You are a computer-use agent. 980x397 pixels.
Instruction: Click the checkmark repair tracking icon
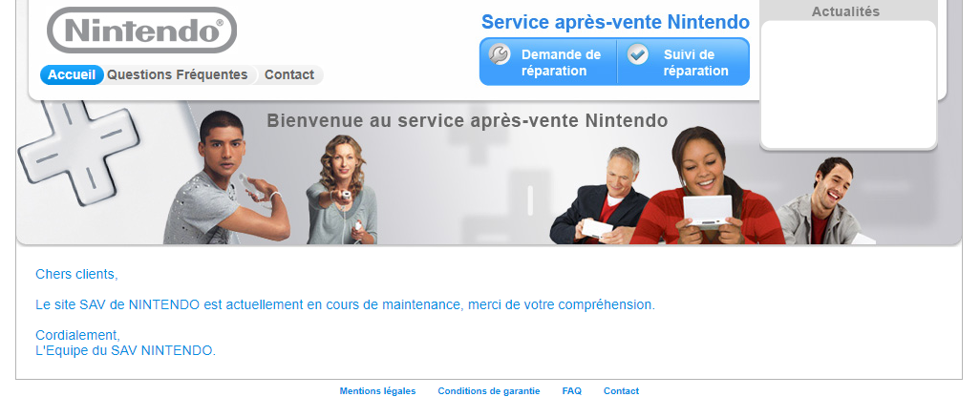(637, 54)
